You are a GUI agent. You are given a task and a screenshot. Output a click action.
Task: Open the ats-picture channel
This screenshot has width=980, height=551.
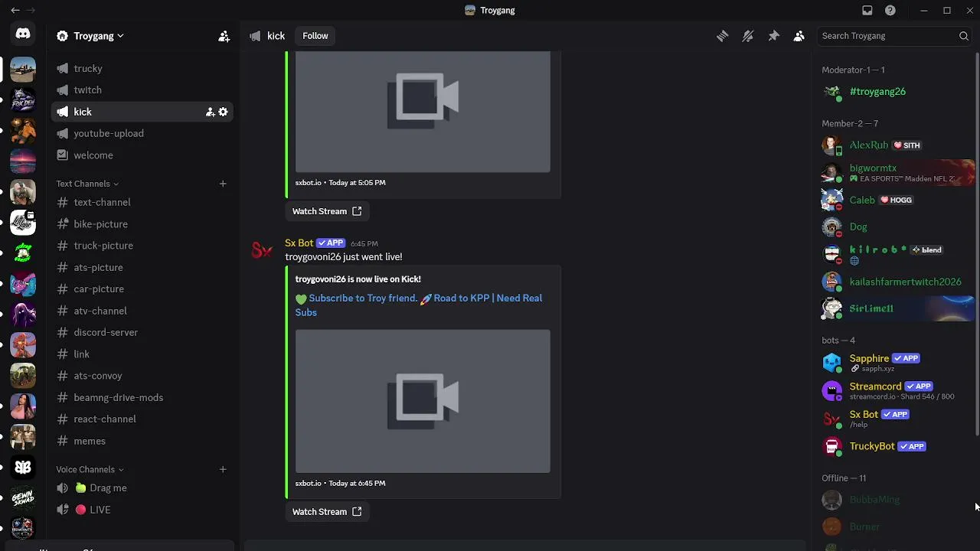tap(142, 267)
